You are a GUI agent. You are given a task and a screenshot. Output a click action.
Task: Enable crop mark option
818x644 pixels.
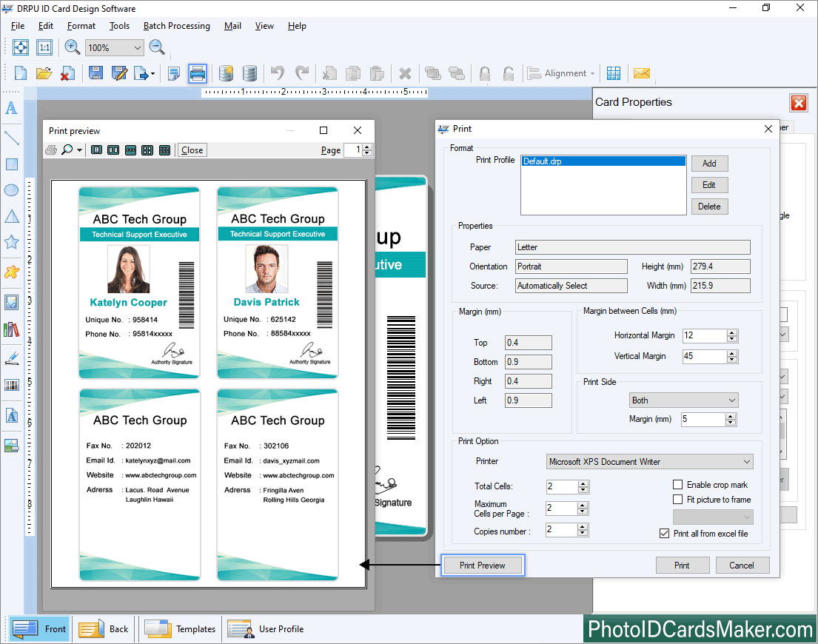click(677, 484)
